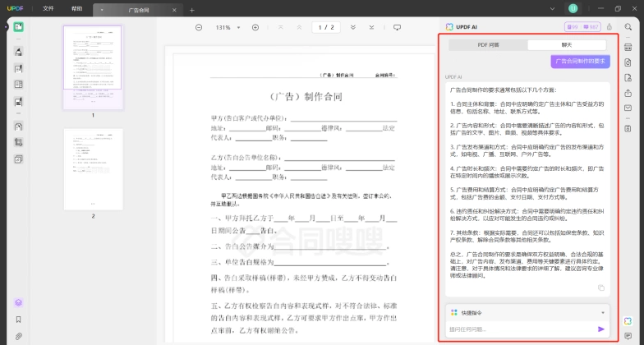644x345 pixels.
Task: Jump to the last page arrow
Action: pyautogui.click(x=371, y=28)
